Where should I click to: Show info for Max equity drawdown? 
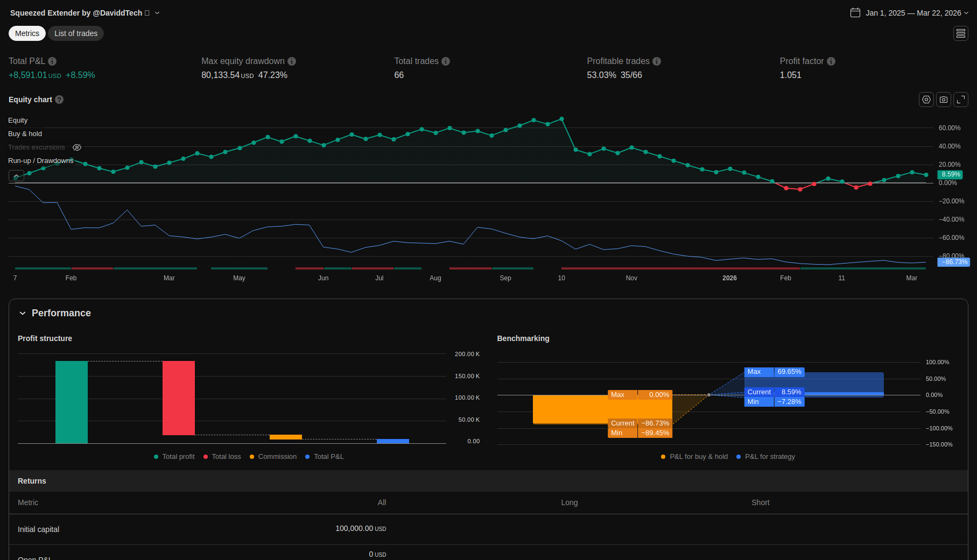tap(292, 61)
